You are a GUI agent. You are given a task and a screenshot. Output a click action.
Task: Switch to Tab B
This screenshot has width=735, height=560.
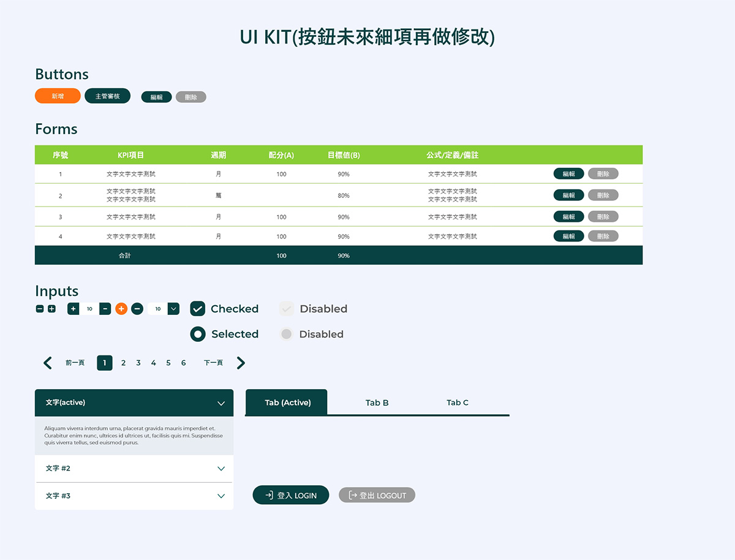pos(377,403)
